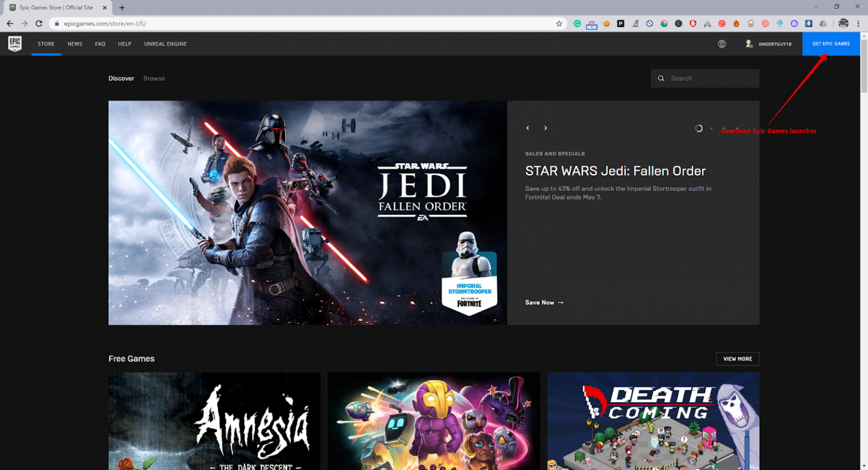The width and height of the screenshot is (868, 470).
Task: Click the carousel loading progress indicator
Action: click(698, 128)
